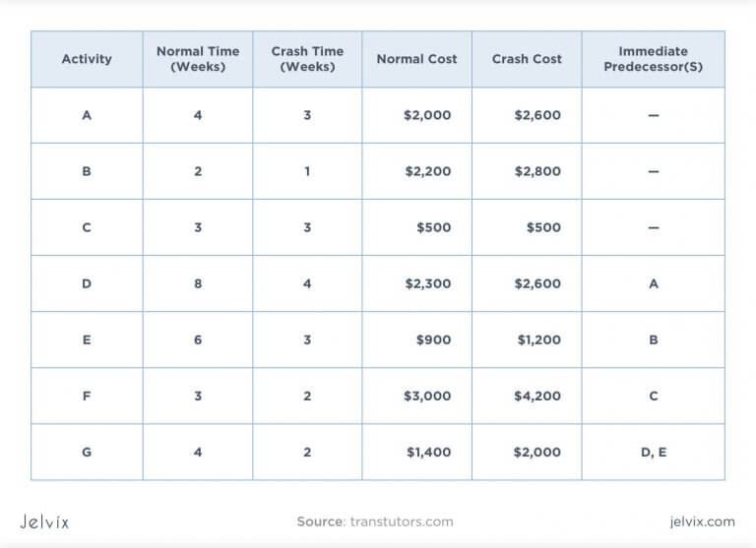Click the D, E predecessor cell

coord(653,452)
